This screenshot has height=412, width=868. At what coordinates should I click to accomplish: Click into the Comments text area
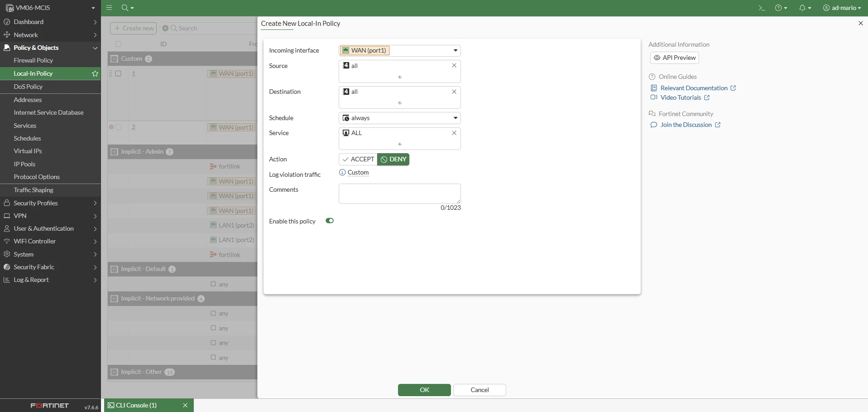pyautogui.click(x=400, y=194)
